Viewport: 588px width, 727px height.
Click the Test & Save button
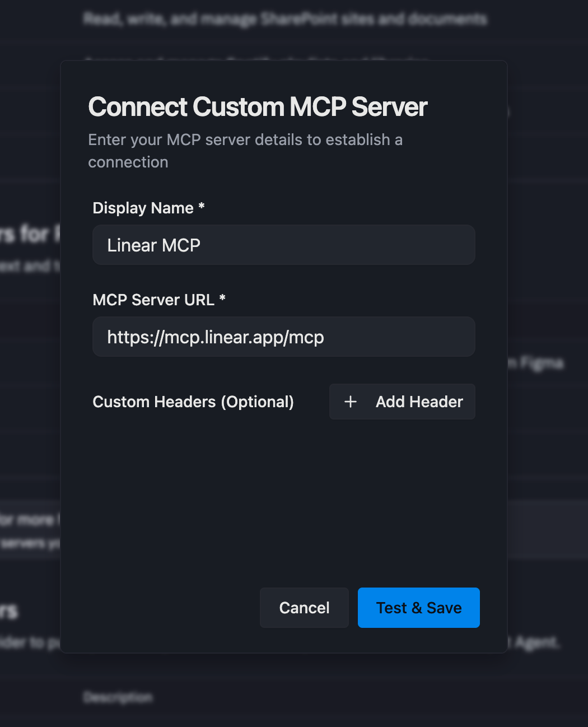pos(418,608)
